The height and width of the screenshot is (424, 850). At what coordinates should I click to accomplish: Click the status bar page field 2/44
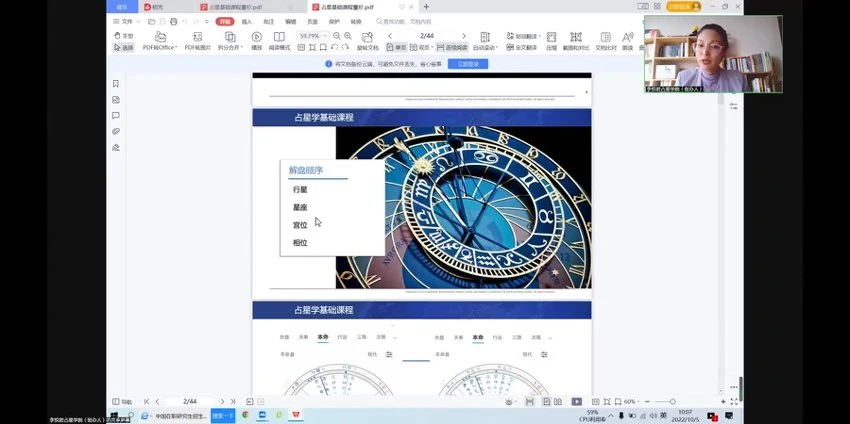click(x=190, y=402)
